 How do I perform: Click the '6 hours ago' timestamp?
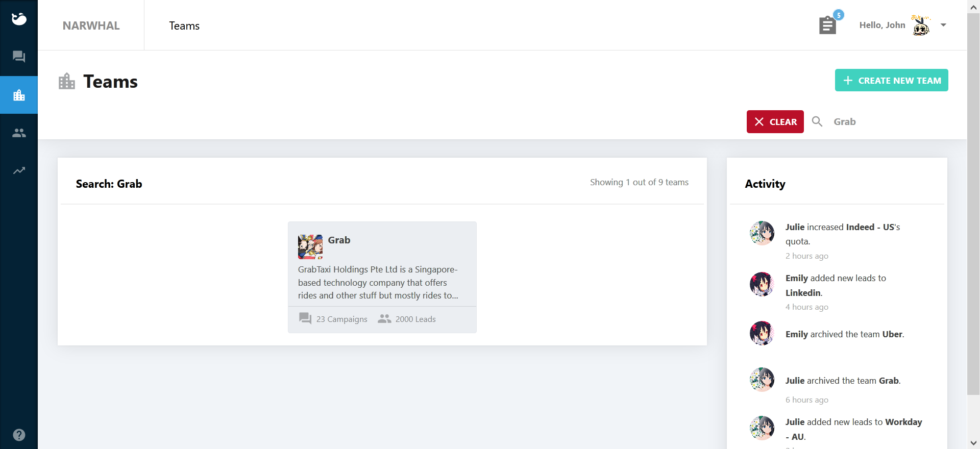tap(807, 400)
